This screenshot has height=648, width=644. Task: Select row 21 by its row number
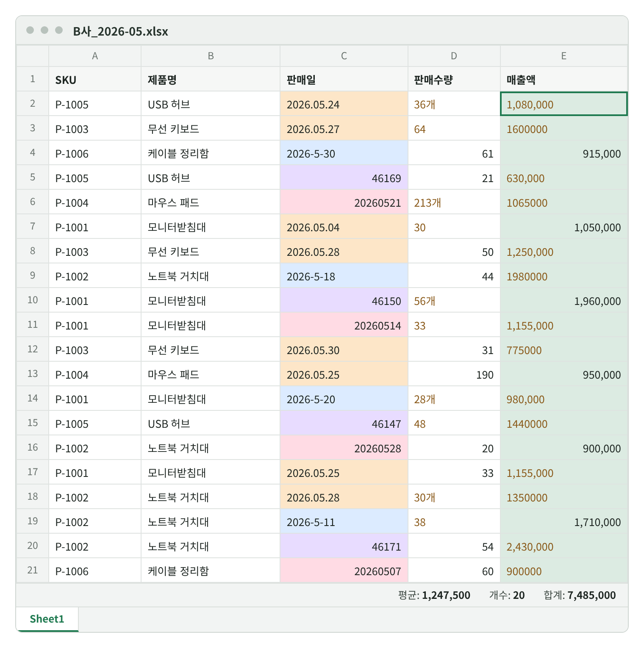click(x=33, y=570)
